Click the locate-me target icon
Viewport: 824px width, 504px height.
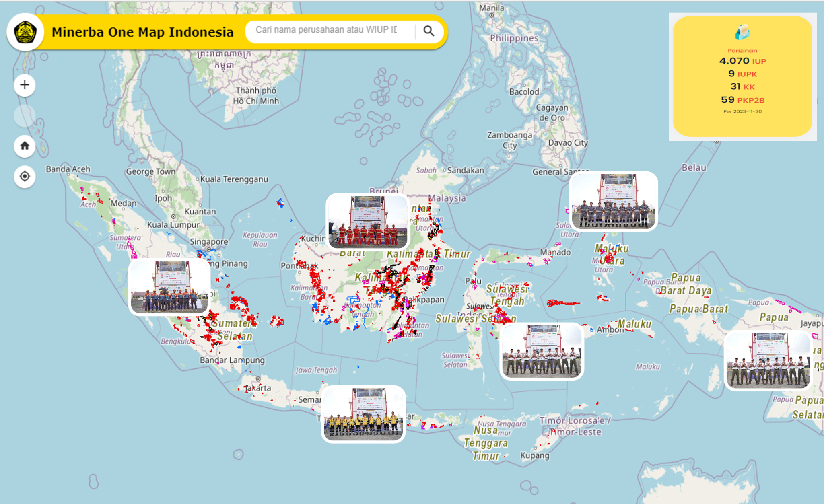25,176
